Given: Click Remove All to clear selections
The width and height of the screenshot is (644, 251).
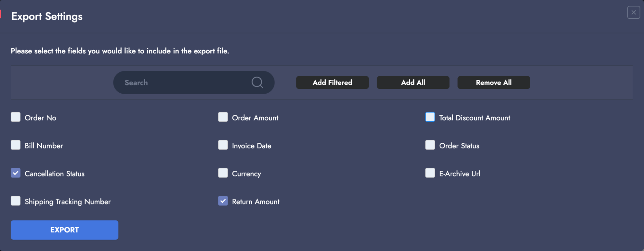Looking at the screenshot, I should (x=494, y=82).
